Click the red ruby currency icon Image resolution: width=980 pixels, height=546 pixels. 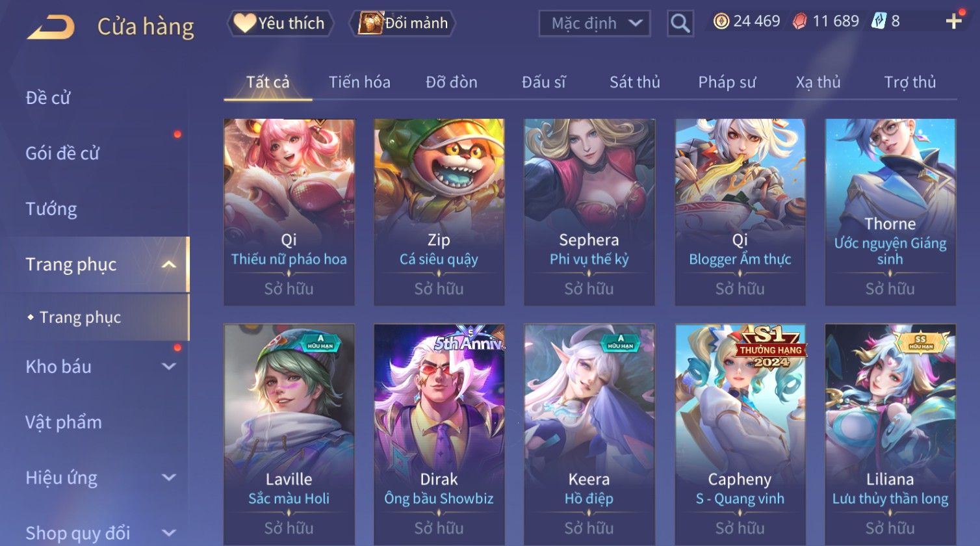(800, 21)
